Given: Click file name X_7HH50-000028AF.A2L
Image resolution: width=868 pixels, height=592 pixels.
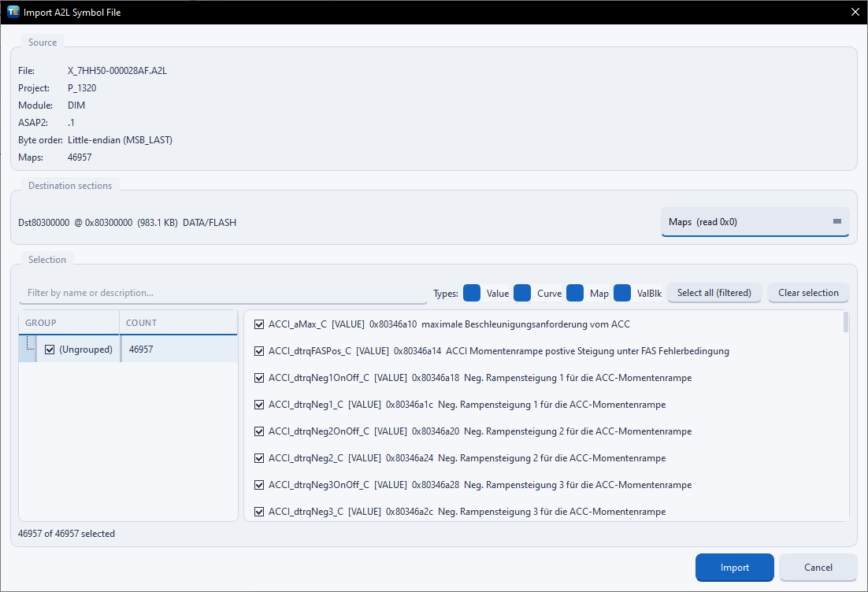Looking at the screenshot, I should coord(117,71).
